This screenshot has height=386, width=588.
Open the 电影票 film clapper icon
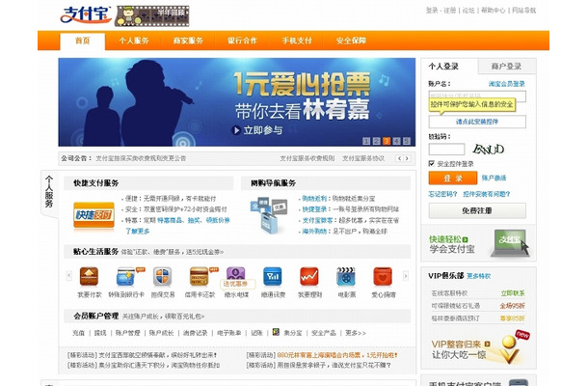pos(346,277)
